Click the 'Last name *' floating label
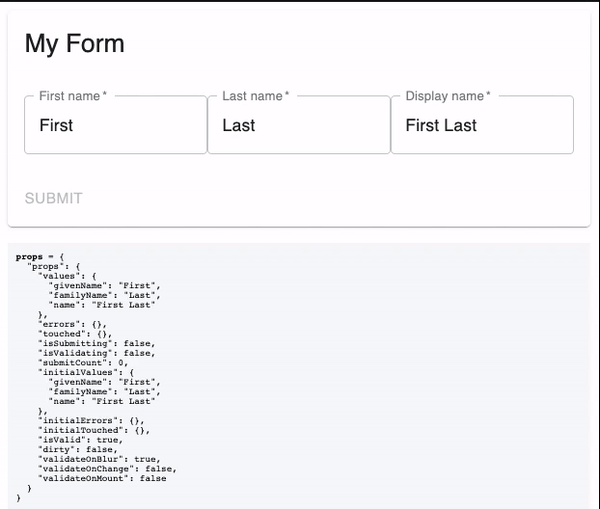 pyautogui.click(x=256, y=96)
